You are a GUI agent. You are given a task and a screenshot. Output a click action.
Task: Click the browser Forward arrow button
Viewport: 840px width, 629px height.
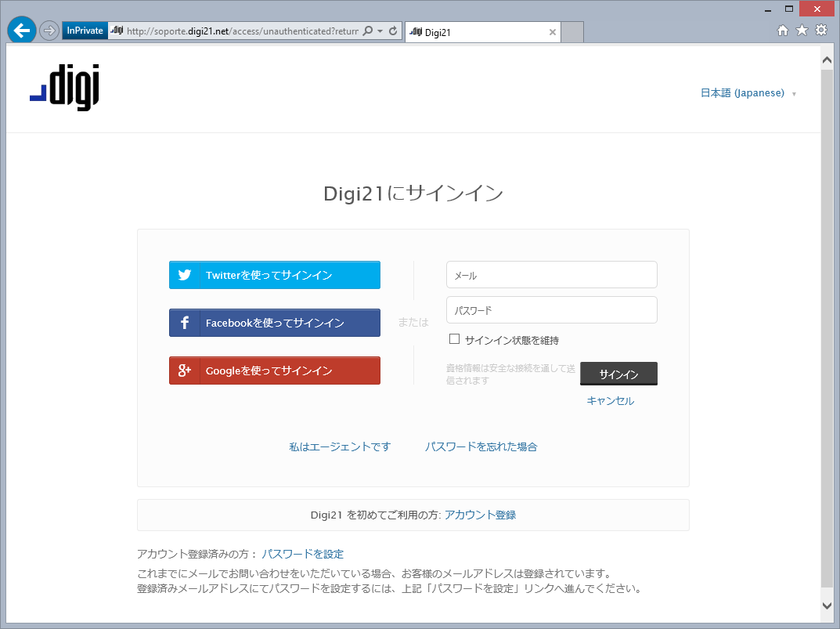coord(49,31)
